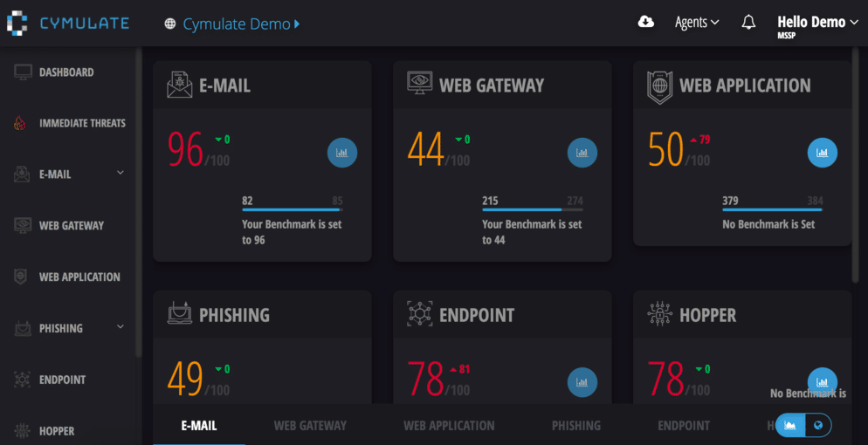Screen dimensions: 868x445
Task: Click the Cymulate logo icon
Action: pos(17,24)
